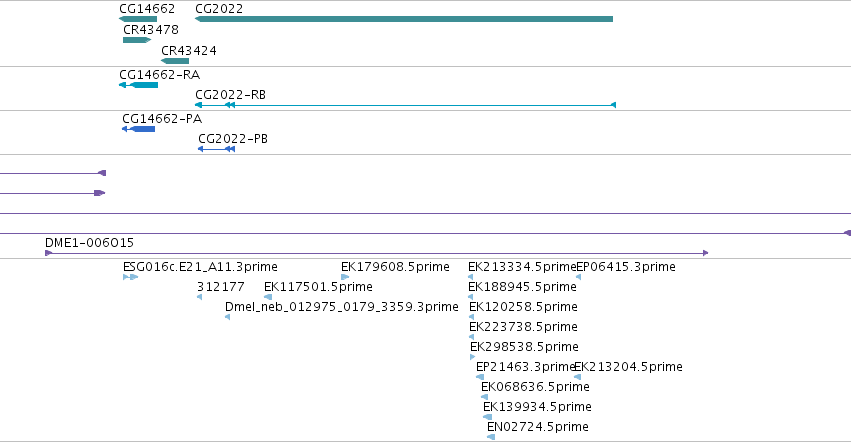Select the EK117501.5prime marker
This screenshot has width=851, height=442.
(268, 297)
